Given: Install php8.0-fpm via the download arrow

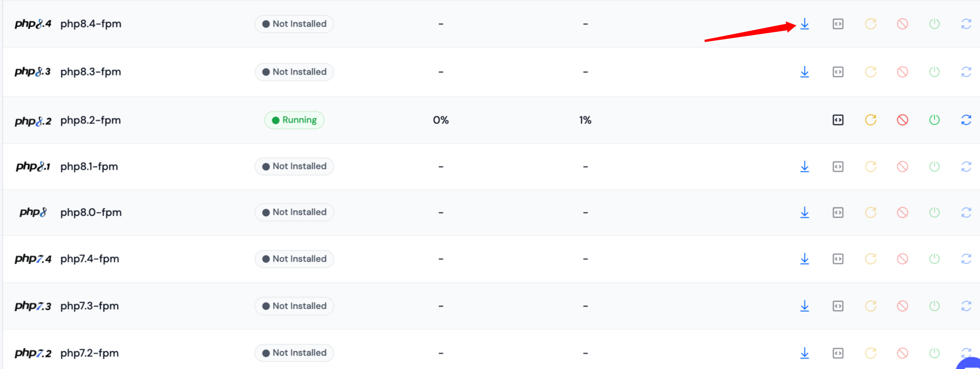Looking at the screenshot, I should pos(804,213).
